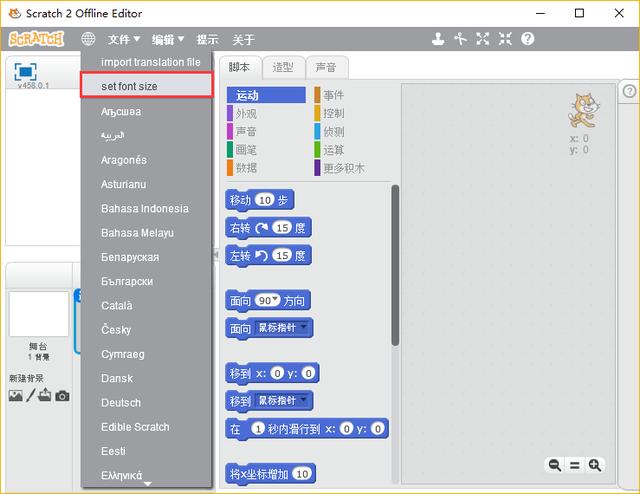Switch to the 造型 tab
Image resolution: width=640 pixels, height=494 pixels.
[283, 67]
